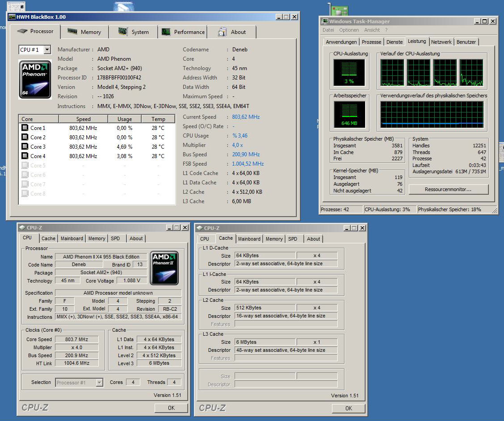Click the Windows Task-Manager title bar icon
The height and width of the screenshot is (421, 504).
tap(325, 21)
